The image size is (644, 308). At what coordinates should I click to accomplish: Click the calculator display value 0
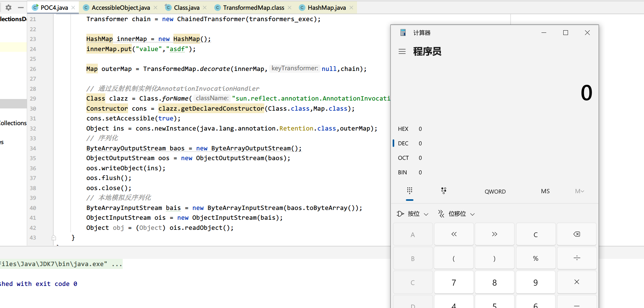(586, 93)
